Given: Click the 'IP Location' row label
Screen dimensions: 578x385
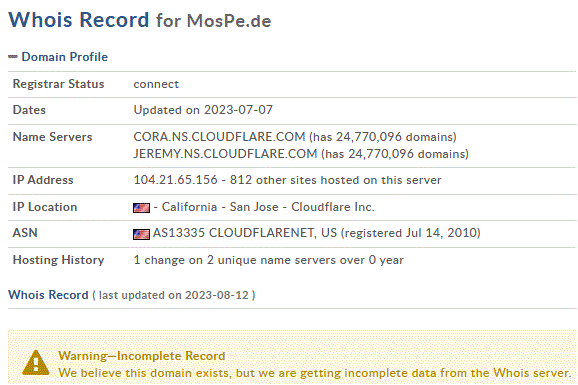Looking at the screenshot, I should (45, 207).
